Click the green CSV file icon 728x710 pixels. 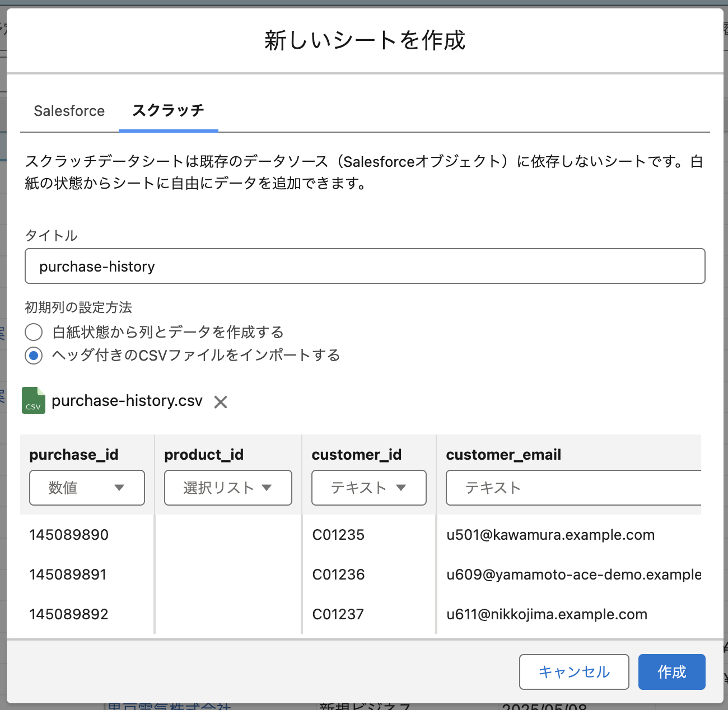(x=33, y=400)
